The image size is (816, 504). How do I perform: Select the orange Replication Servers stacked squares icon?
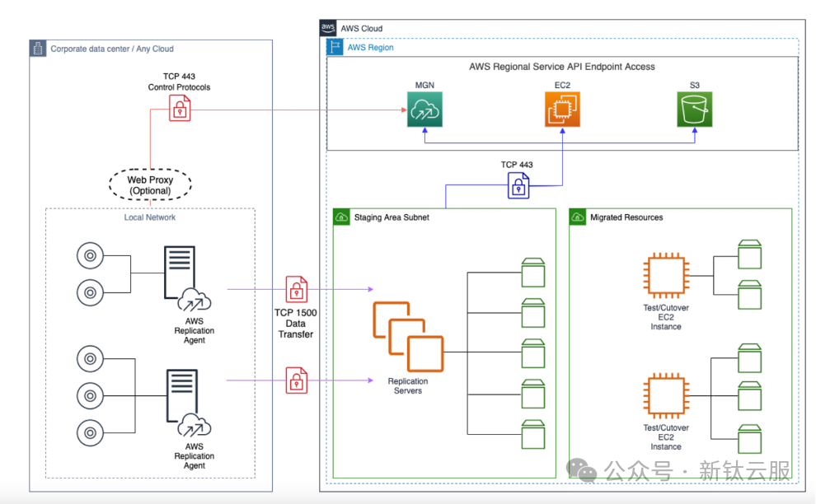click(408, 337)
